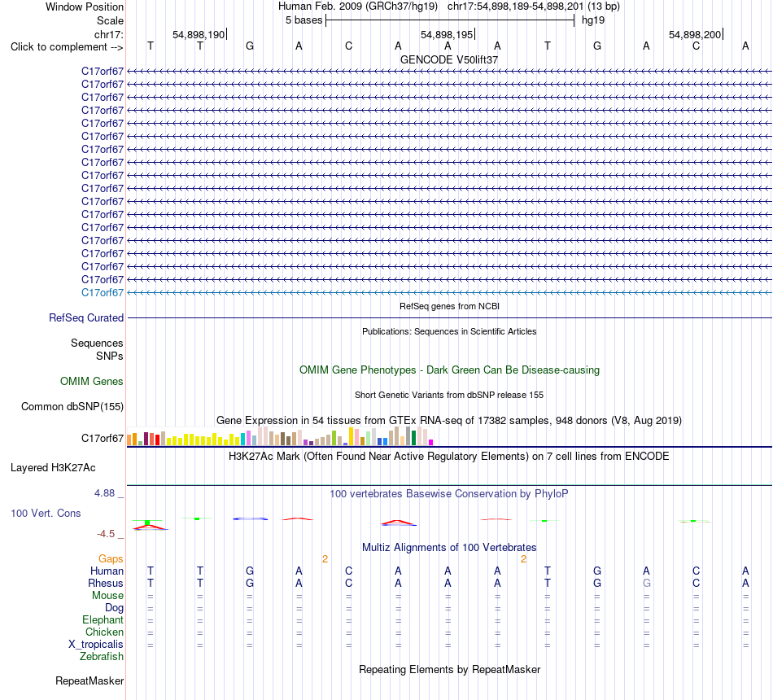Click the '5 bases' scale bar label
Screen dimensions: 773x700
(304, 20)
